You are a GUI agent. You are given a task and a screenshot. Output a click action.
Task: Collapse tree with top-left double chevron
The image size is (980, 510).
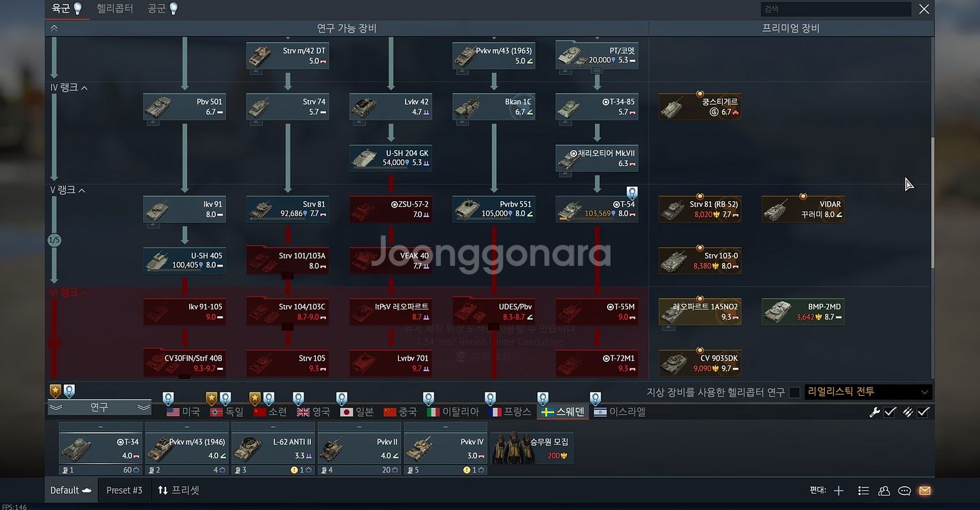point(54,28)
